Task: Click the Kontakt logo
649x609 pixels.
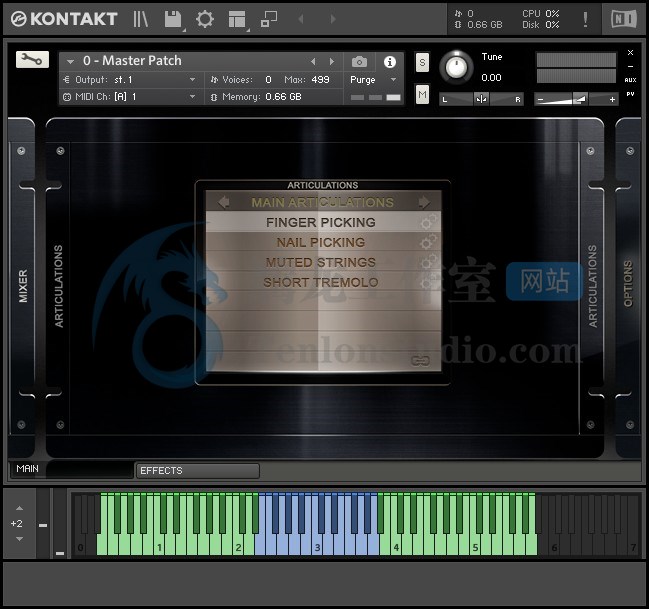Action: (x=64, y=19)
